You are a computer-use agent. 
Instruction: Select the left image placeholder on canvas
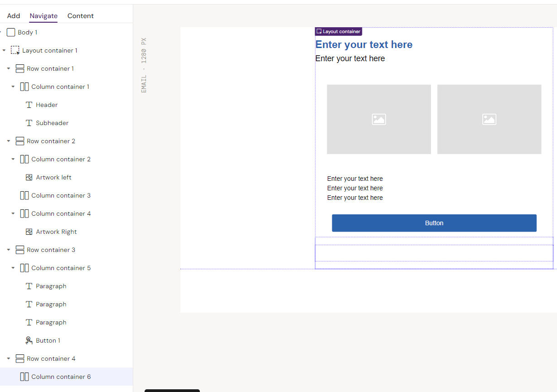(378, 119)
